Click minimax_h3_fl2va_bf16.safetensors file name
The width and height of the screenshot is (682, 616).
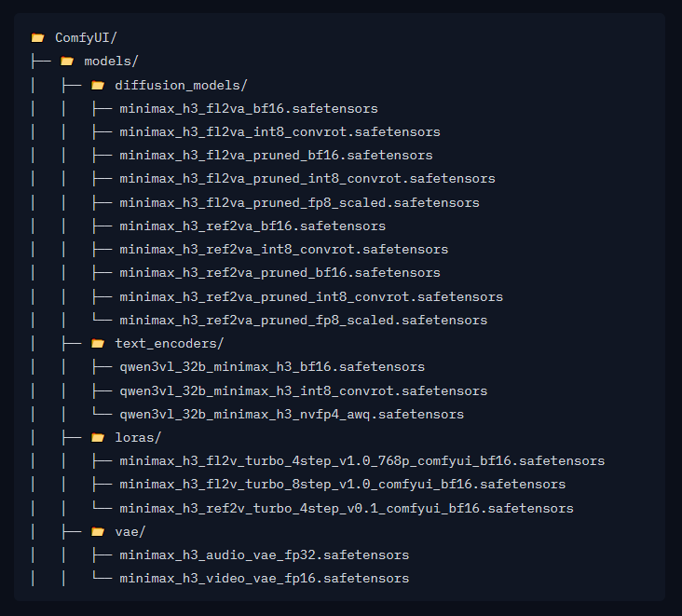click(249, 109)
